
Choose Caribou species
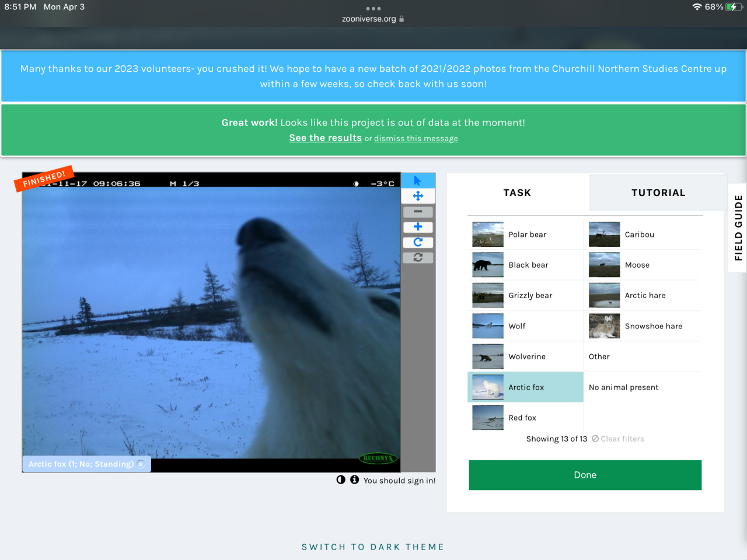[x=643, y=235]
